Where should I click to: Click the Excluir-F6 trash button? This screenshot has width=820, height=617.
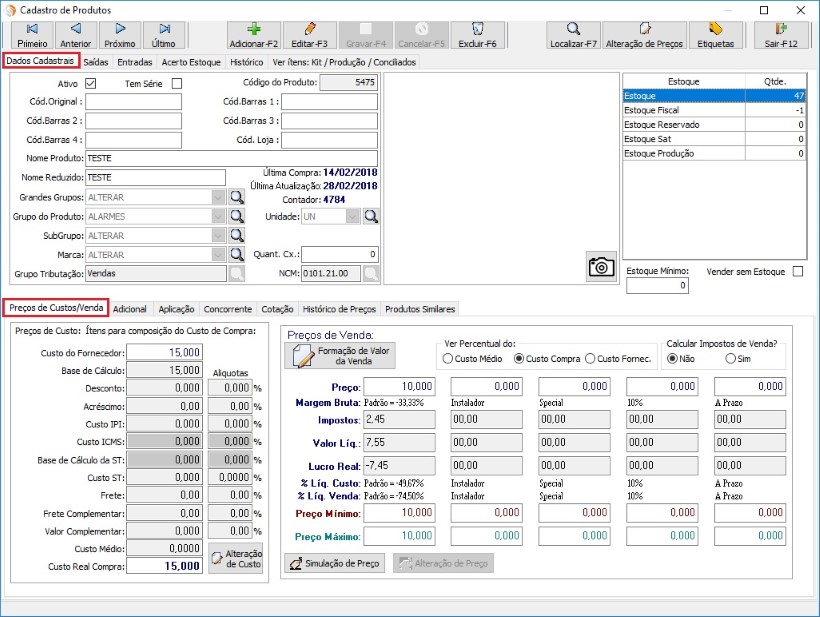[476, 35]
